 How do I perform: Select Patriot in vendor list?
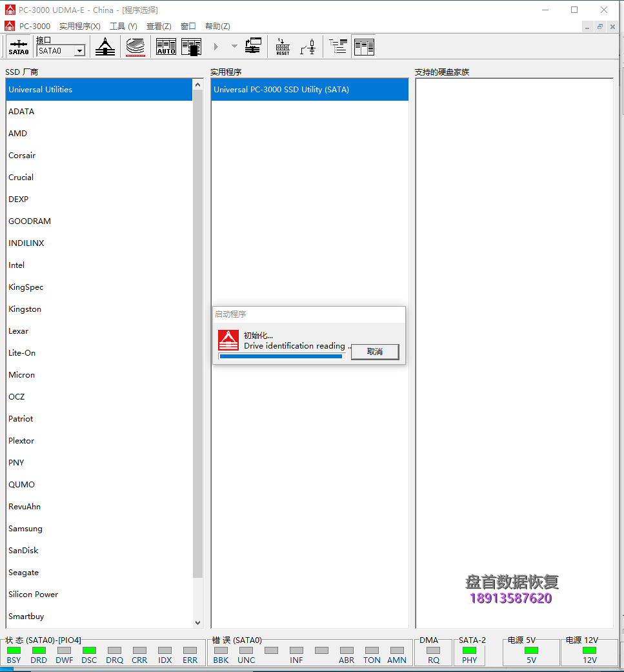pos(99,419)
